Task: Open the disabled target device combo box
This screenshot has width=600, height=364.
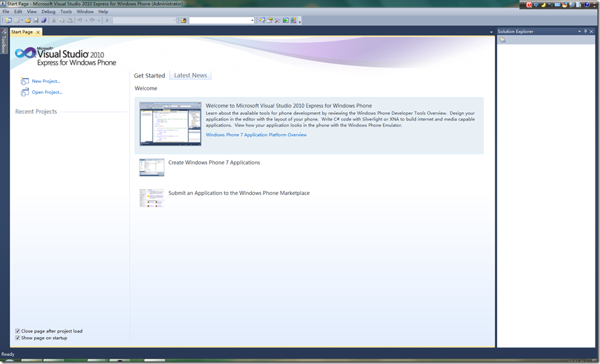Action: (144, 20)
